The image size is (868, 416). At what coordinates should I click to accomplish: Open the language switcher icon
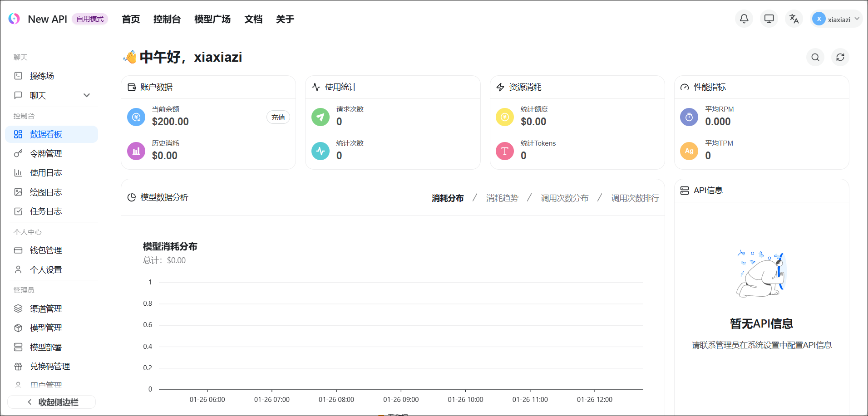pyautogui.click(x=794, y=19)
